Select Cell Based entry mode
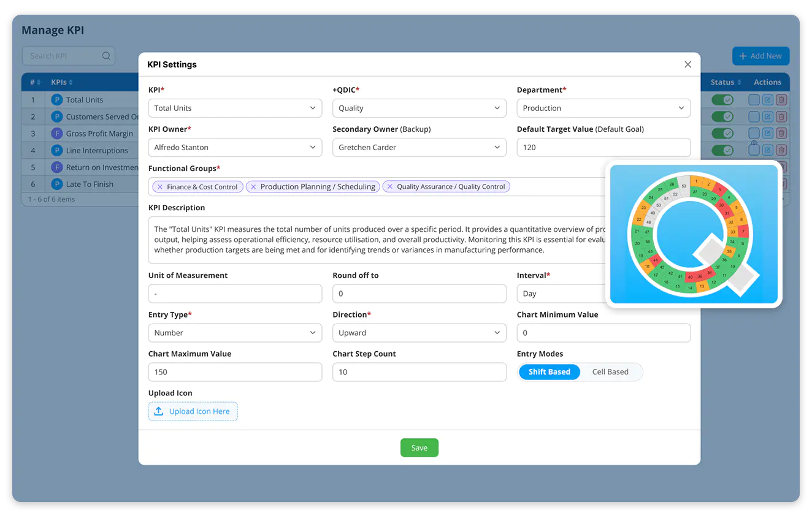The image size is (812, 521). pyautogui.click(x=610, y=372)
